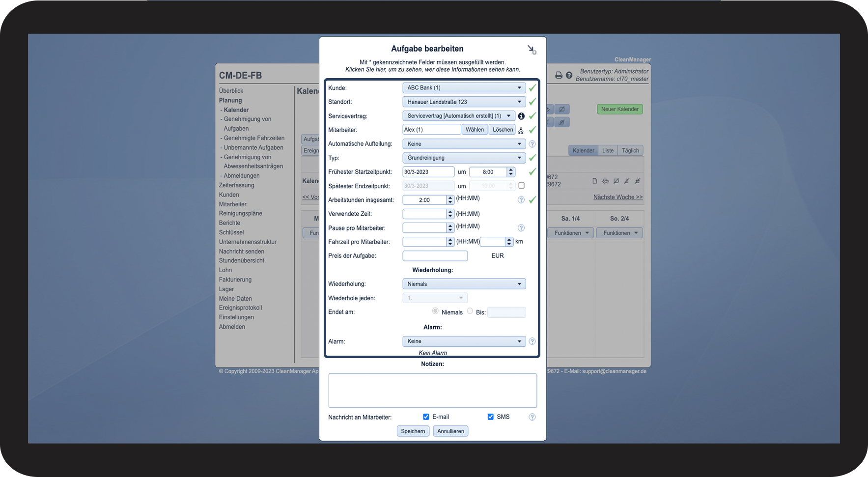This screenshot has height=477, width=868.
Task: Uncheck the E-mail notification checkbox
Action: coord(426,417)
